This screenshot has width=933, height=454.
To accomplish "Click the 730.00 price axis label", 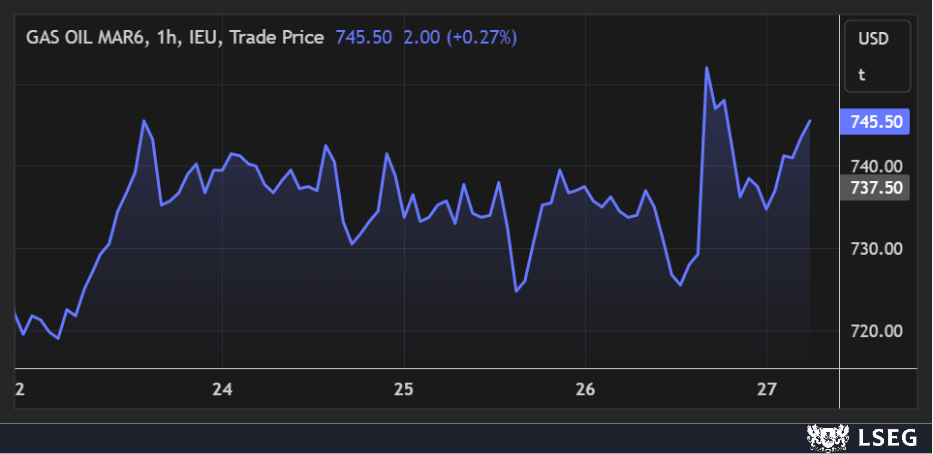I will [877, 249].
